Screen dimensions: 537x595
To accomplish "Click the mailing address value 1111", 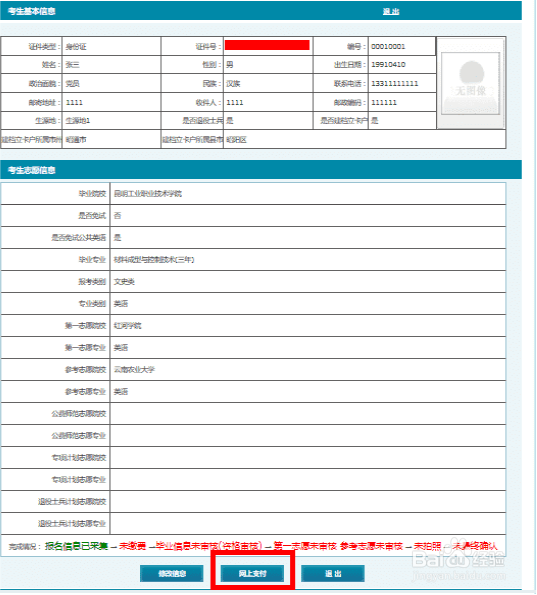I will click(74, 102).
